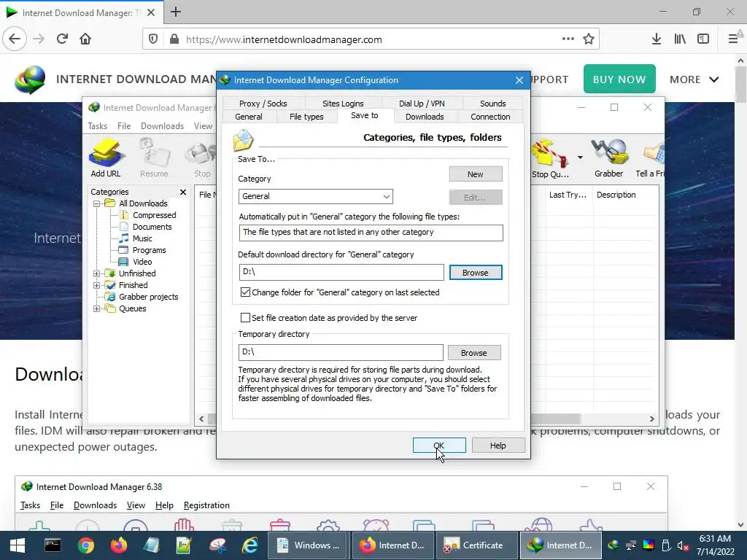Open Stop Queue dropdown arrow in toolbar
Image resolution: width=747 pixels, height=560 pixels.
tap(580, 157)
